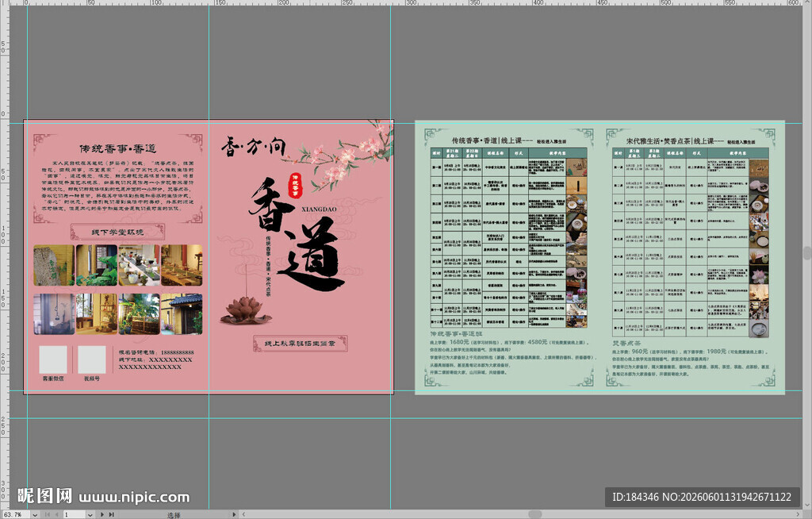Open the artboard navigation dropdown
Image resolution: width=812 pixels, height=519 pixels.
coord(92,515)
